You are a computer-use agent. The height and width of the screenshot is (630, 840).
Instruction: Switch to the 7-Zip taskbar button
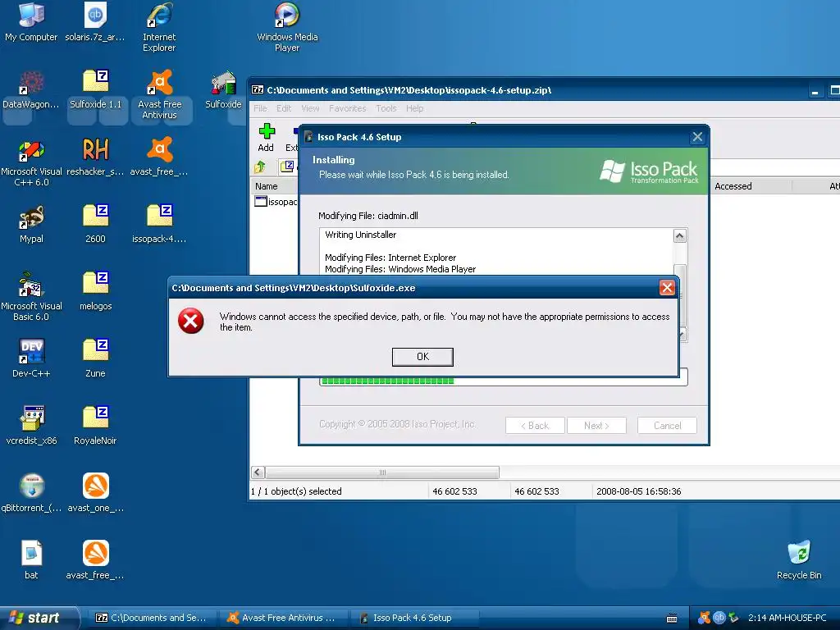click(153, 618)
